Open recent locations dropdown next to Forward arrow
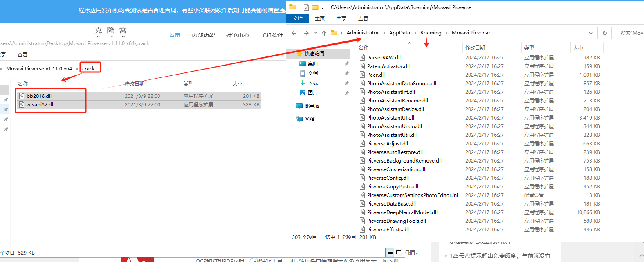This screenshot has height=262, width=644. click(x=316, y=33)
